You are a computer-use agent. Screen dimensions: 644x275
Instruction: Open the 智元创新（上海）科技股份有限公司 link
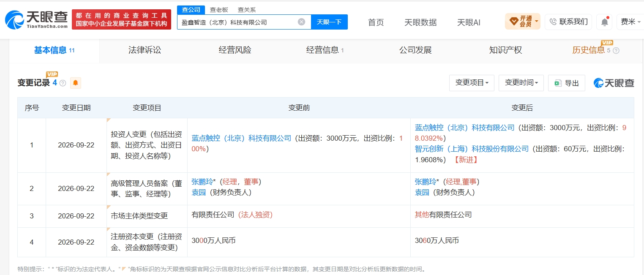click(x=472, y=149)
